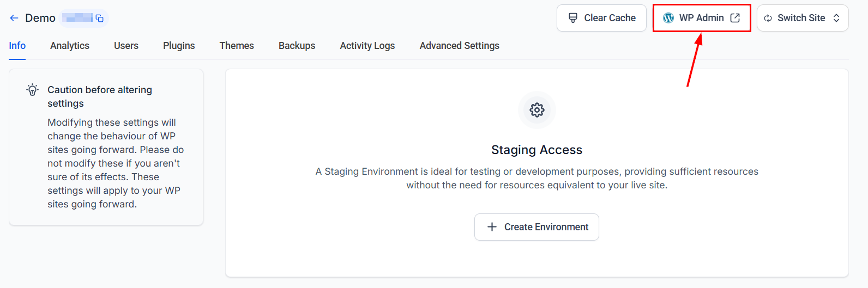Click the back arrow beside Demo

point(14,18)
